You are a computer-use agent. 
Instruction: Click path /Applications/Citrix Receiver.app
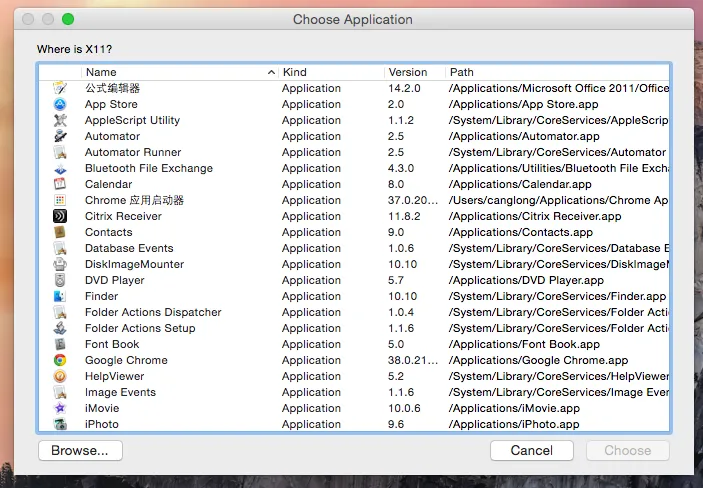535,216
